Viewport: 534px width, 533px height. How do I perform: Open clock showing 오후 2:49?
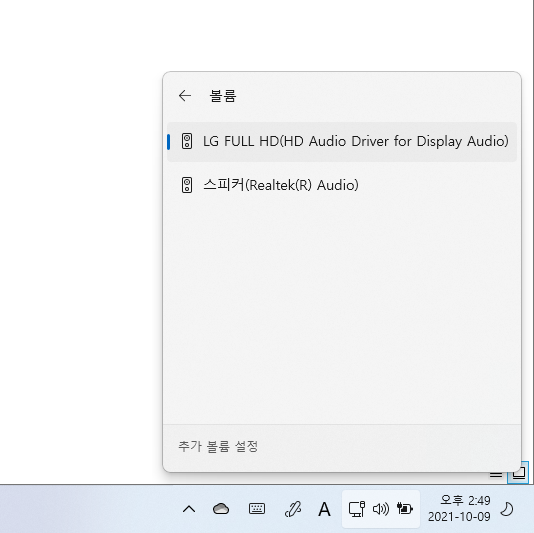pyautogui.click(x=465, y=500)
